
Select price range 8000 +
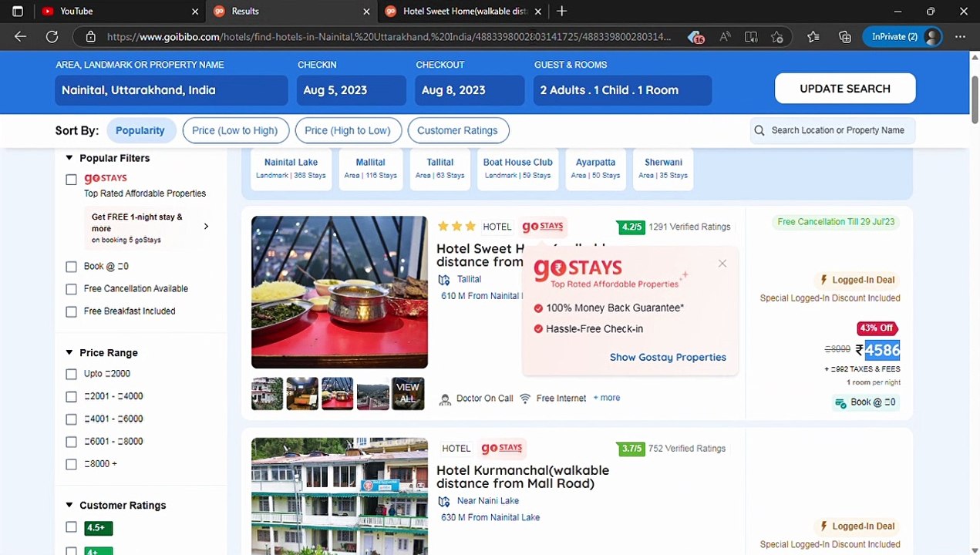[x=71, y=464]
